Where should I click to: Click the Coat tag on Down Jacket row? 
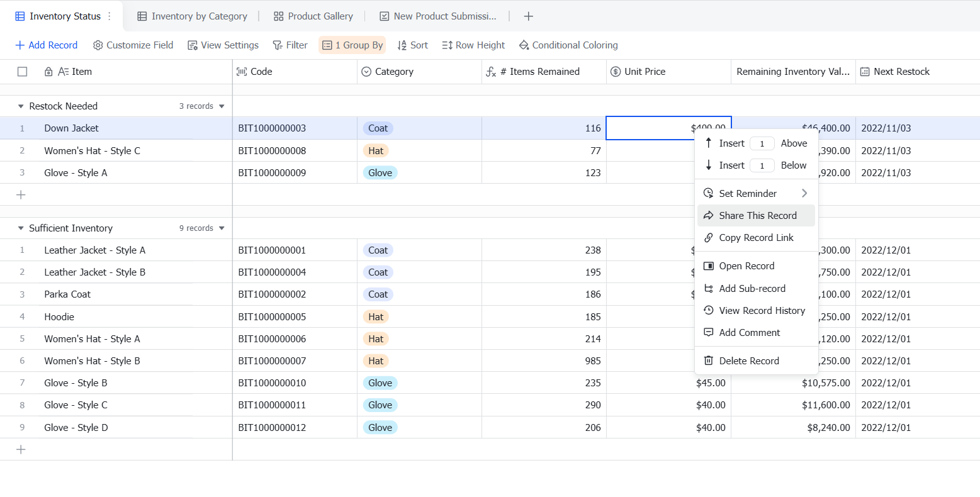(378, 128)
